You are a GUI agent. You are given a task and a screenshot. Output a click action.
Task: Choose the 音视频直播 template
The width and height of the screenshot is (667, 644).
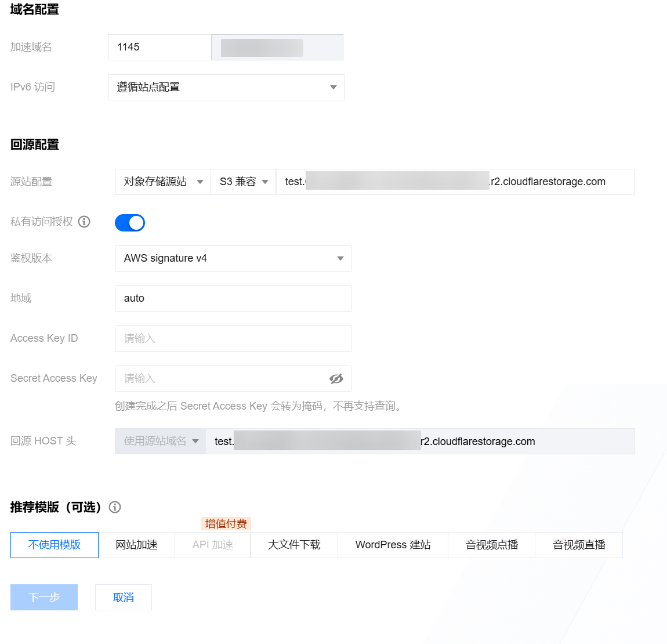(579, 545)
